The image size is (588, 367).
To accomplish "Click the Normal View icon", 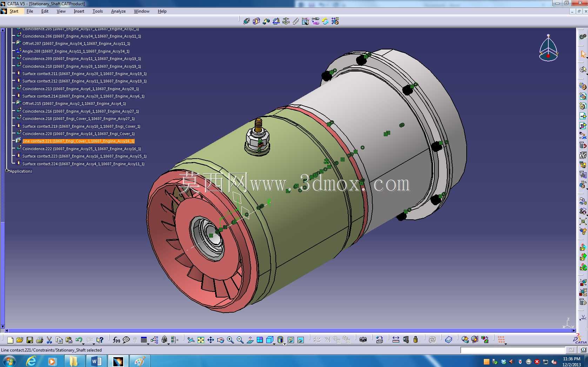I will (x=250, y=340).
